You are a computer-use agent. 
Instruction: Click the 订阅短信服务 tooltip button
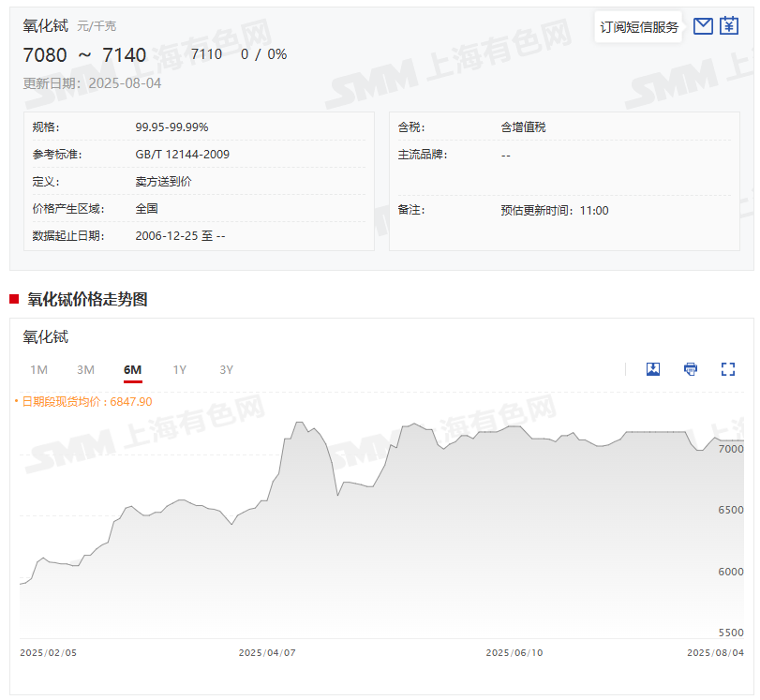tap(639, 27)
